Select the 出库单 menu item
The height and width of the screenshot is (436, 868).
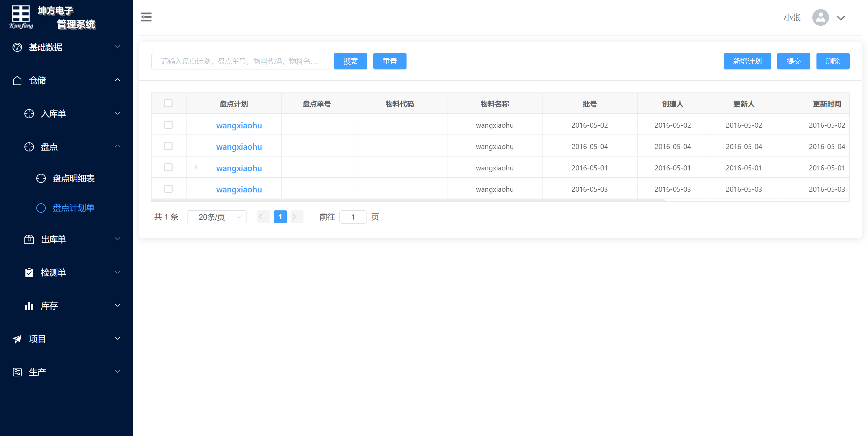(66, 239)
